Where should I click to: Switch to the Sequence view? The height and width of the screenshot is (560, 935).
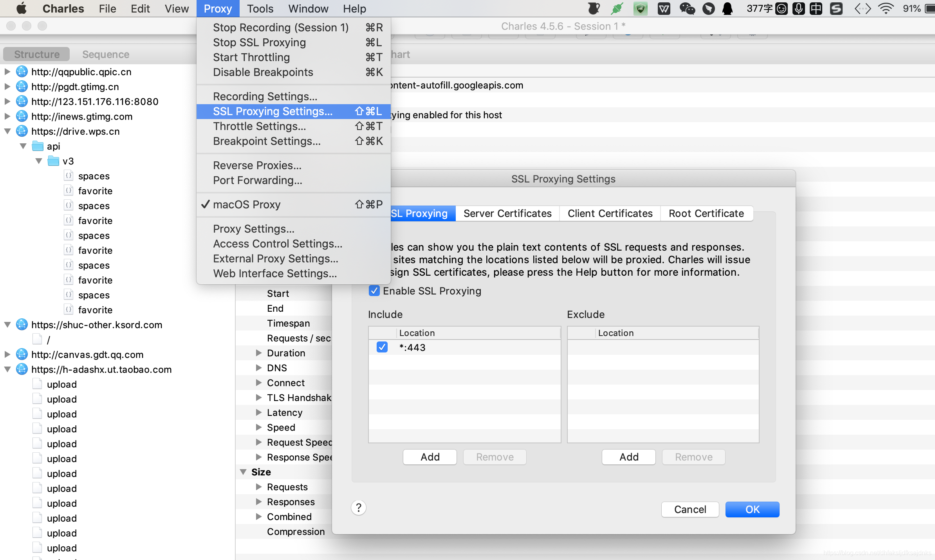tap(105, 54)
